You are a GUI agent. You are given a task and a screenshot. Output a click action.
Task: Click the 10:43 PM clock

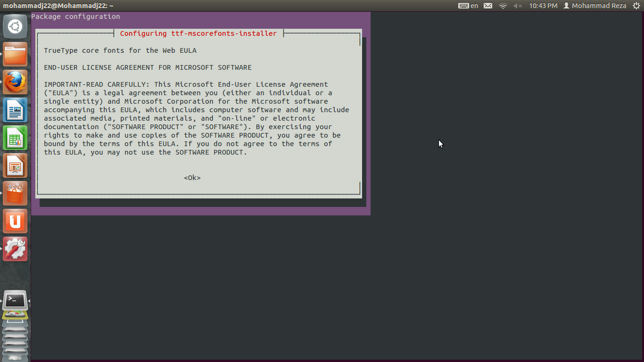coord(543,6)
